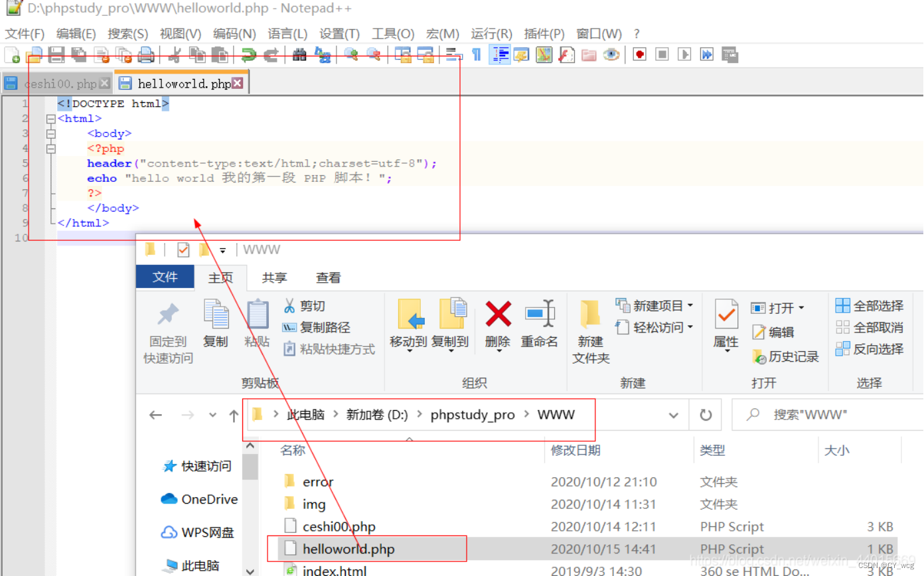
Task: Open the 共享 ribbon tab in Explorer
Action: tap(275, 278)
